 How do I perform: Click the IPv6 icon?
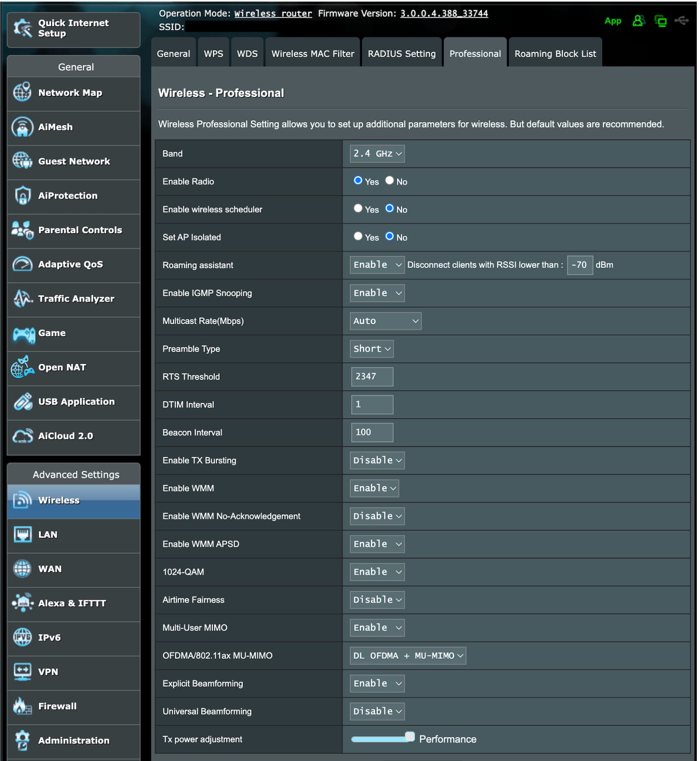(22, 637)
